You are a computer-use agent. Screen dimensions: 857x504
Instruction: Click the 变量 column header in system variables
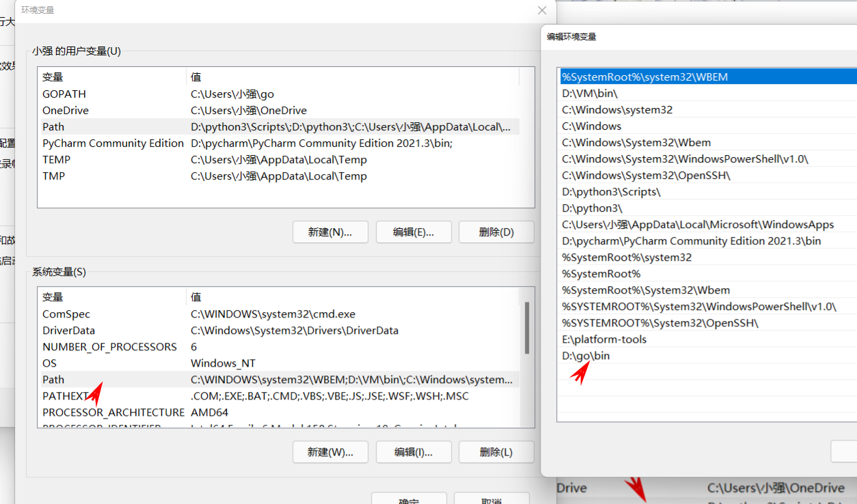112,297
